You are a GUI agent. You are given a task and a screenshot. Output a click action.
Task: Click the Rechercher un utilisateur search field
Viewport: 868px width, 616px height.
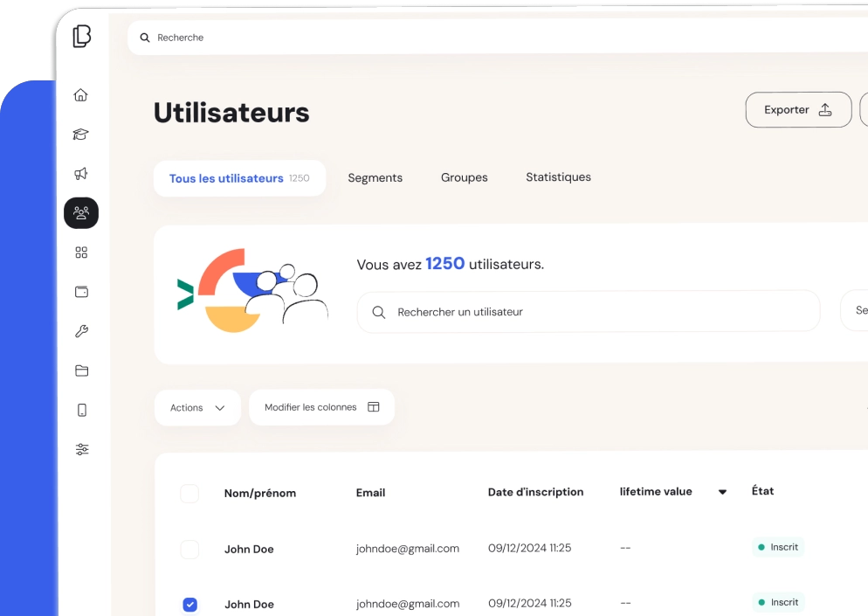(x=589, y=310)
